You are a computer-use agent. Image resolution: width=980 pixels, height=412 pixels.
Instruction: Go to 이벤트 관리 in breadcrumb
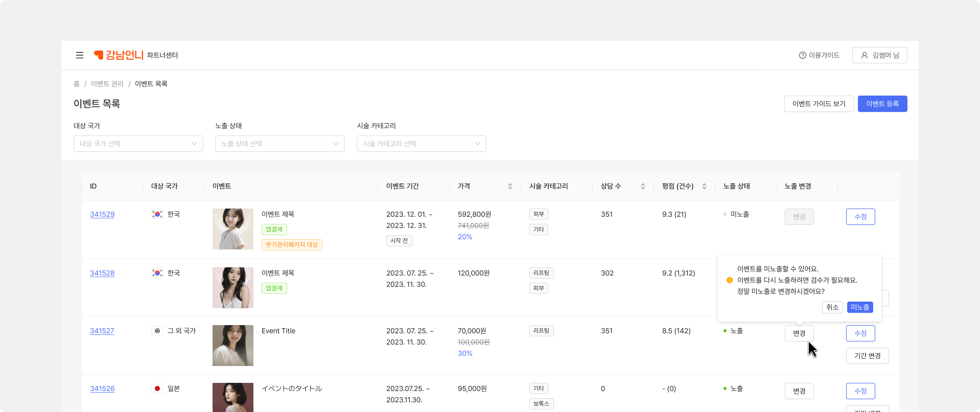(107, 84)
